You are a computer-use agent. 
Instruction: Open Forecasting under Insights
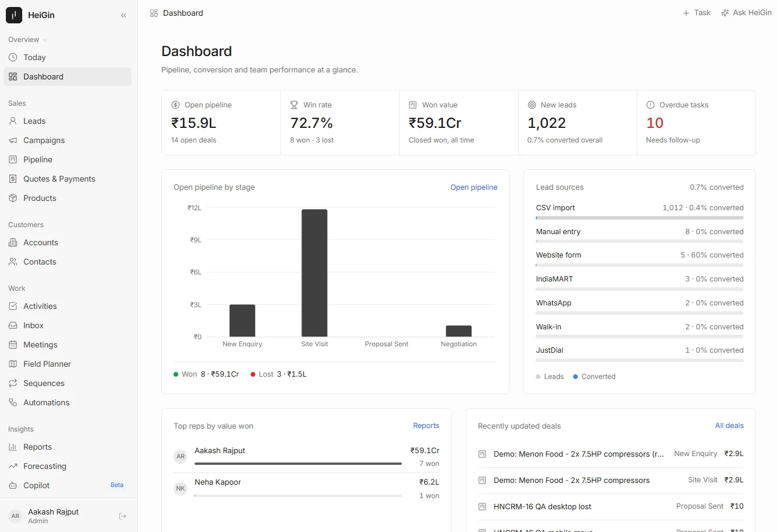click(x=67, y=466)
